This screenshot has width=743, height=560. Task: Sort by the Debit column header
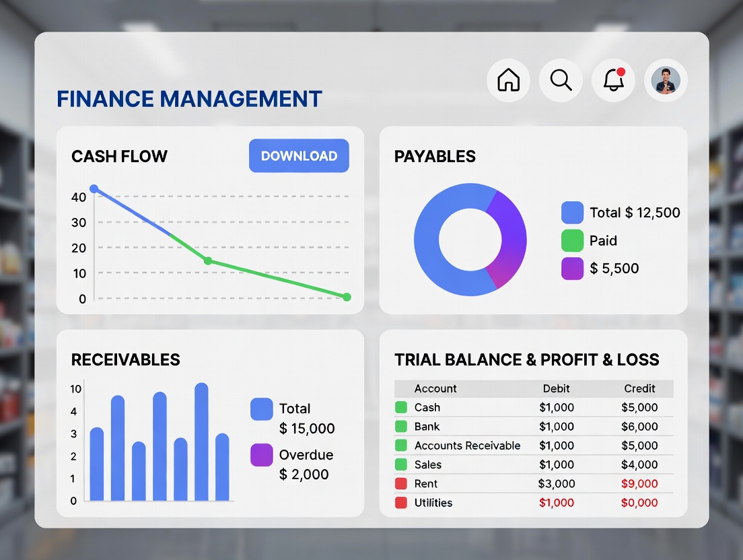point(556,388)
